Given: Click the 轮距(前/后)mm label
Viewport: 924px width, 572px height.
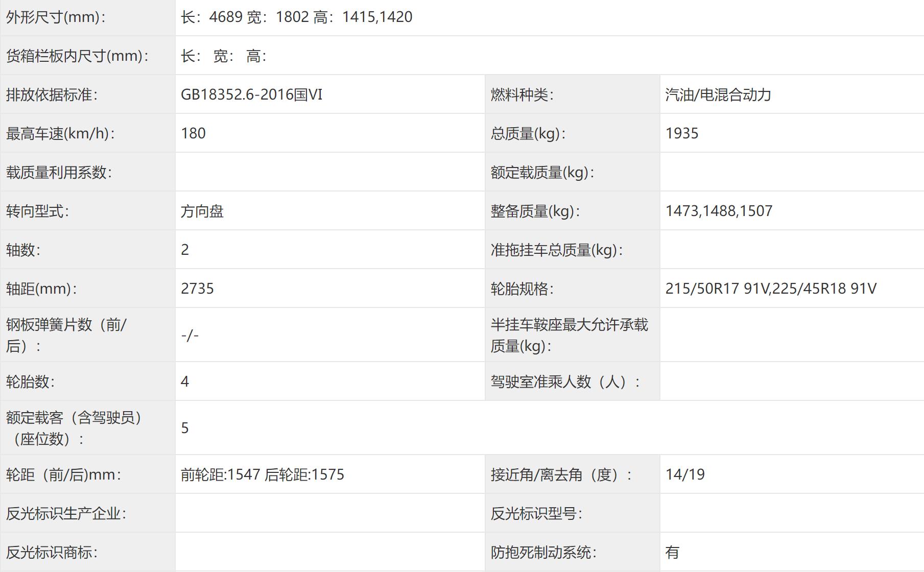Looking at the screenshot, I should point(64,474).
